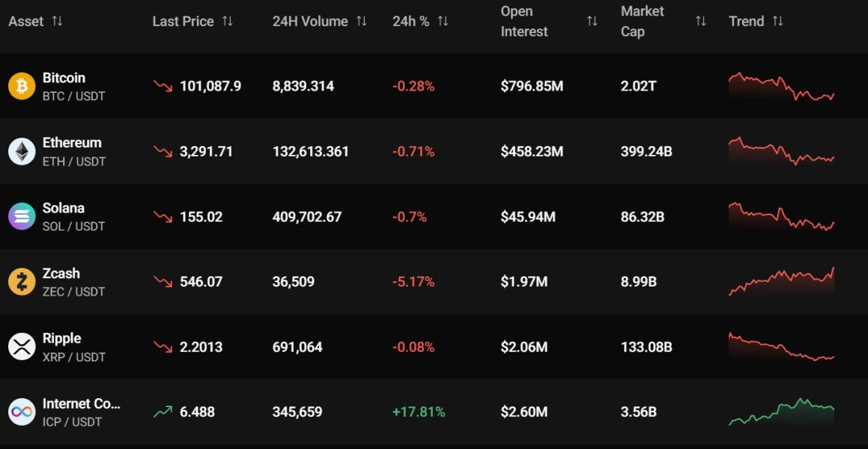Open the Zcash trend sparkline chart
The image size is (868, 449).
[x=781, y=281]
